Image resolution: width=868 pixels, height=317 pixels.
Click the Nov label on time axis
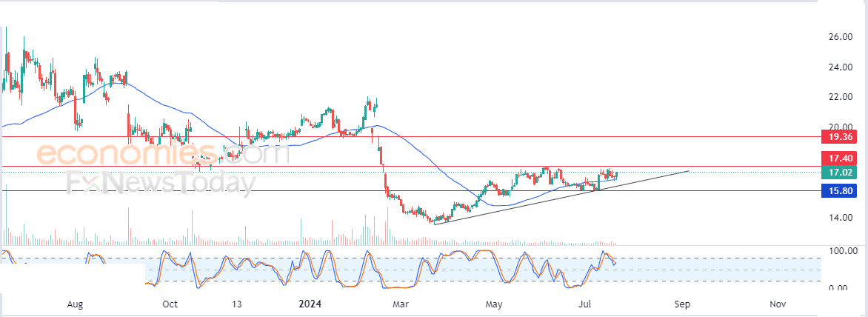tap(778, 304)
